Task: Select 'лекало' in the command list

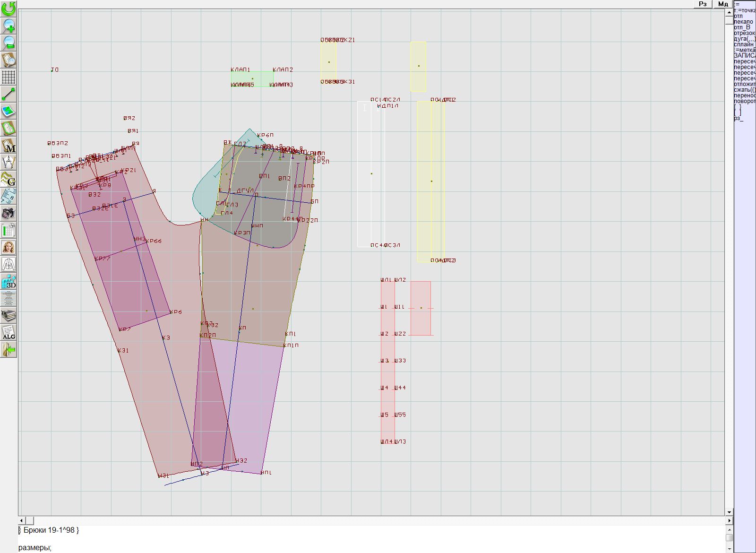Action: [x=744, y=22]
